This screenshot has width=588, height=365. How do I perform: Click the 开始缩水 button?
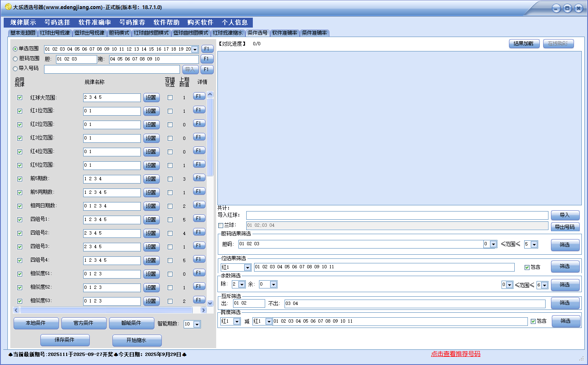137,340
